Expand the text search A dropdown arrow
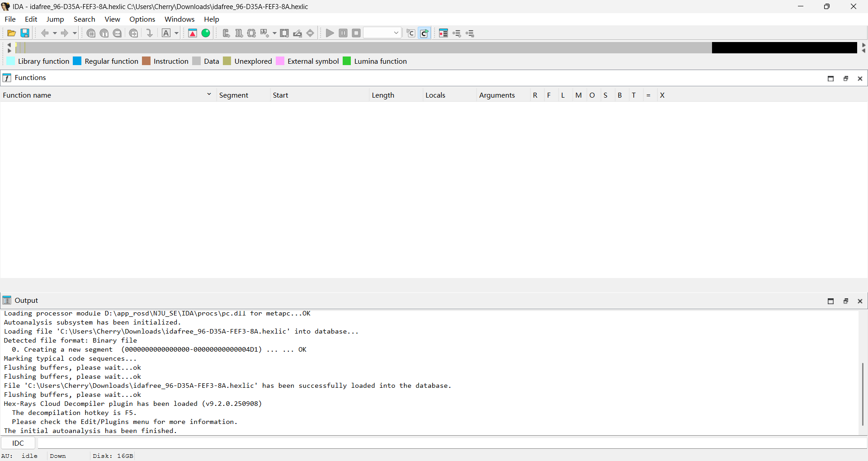The image size is (868, 461). click(177, 33)
